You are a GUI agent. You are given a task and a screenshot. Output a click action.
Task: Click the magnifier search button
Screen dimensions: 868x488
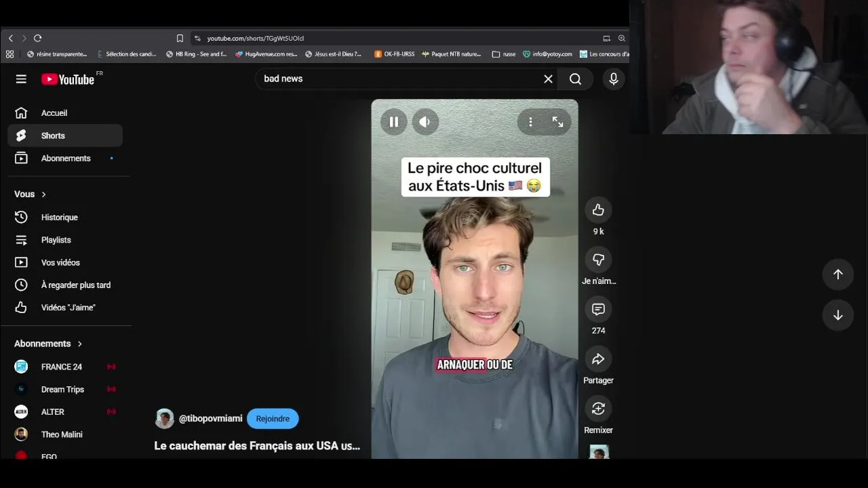(575, 79)
